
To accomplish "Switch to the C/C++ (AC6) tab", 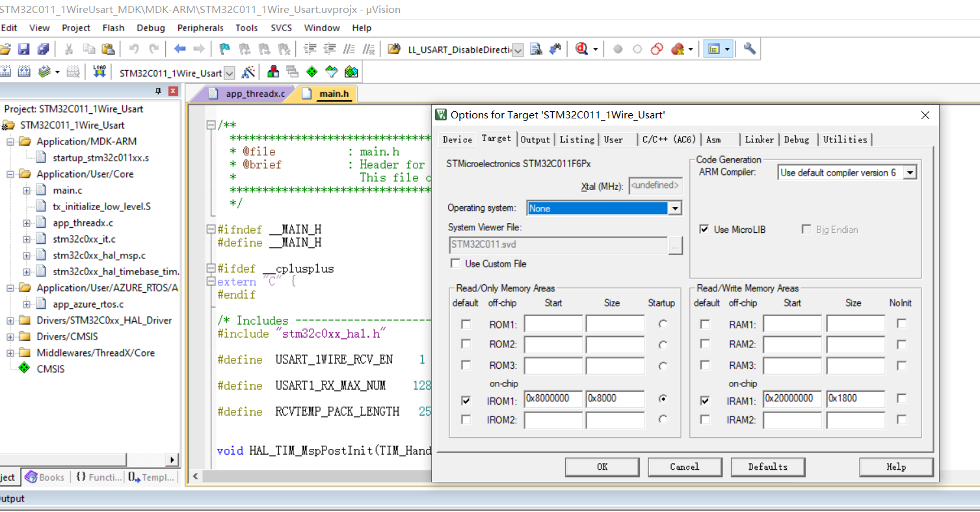I will point(669,139).
